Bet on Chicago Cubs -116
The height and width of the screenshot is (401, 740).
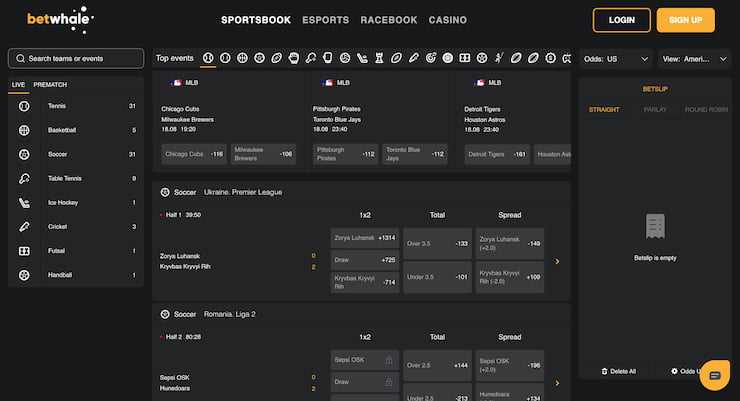(x=194, y=154)
